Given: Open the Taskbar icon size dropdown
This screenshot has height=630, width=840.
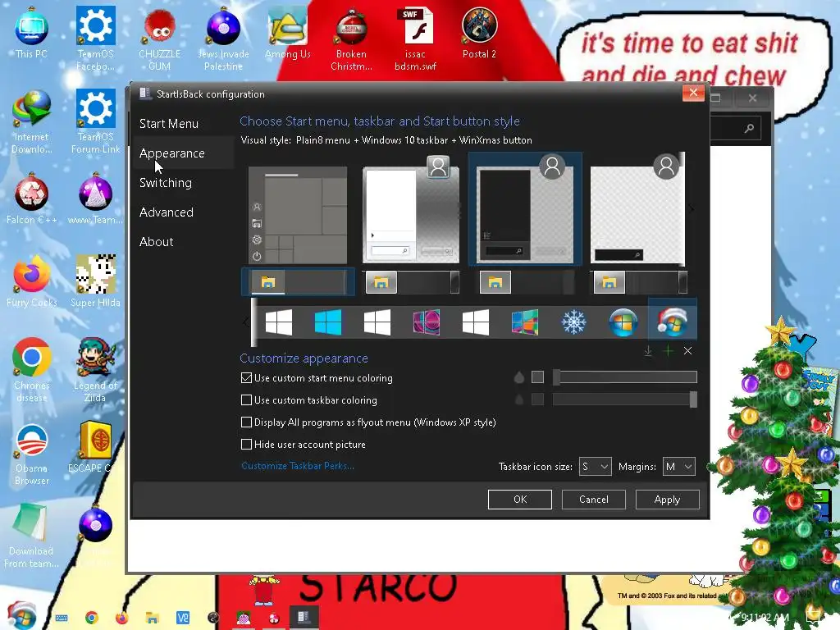Looking at the screenshot, I should point(596,467).
